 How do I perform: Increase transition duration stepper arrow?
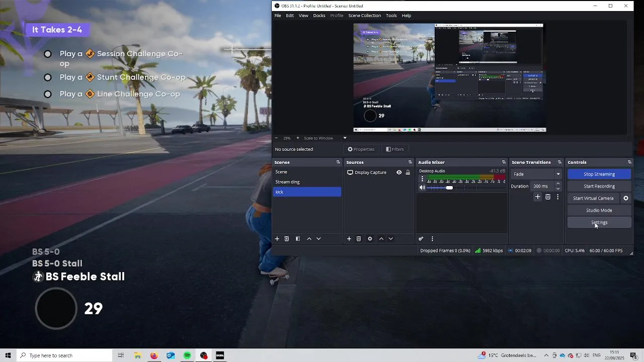[557, 184]
